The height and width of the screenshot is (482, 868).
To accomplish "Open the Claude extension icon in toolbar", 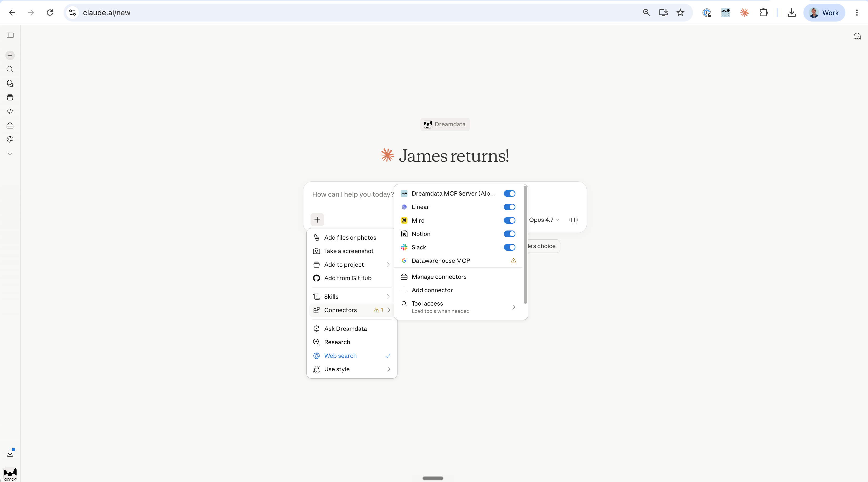I will (x=744, y=13).
